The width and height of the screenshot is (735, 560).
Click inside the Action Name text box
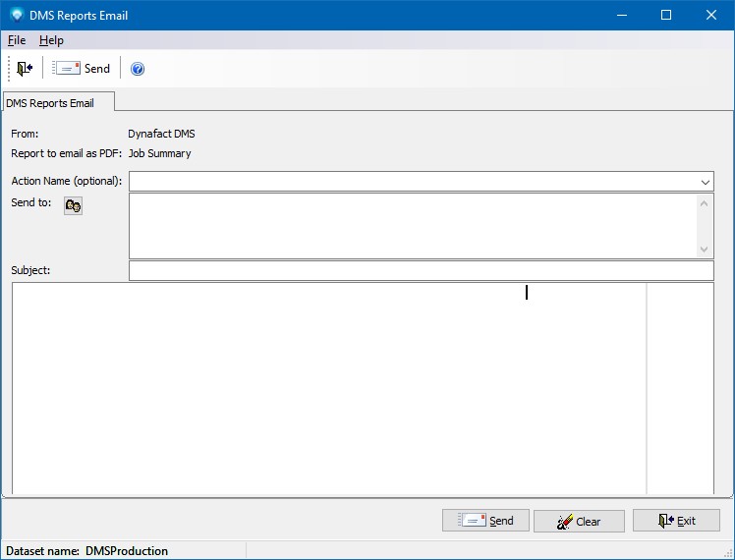pyautogui.click(x=413, y=182)
